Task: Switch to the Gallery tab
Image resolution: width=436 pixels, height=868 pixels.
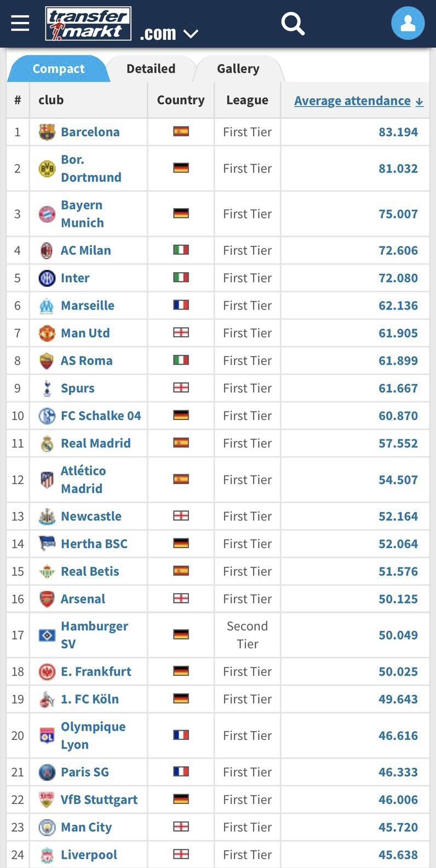Action: click(238, 69)
